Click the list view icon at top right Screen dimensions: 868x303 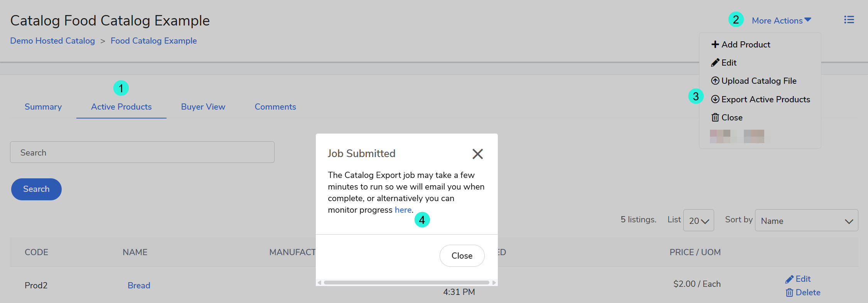click(x=849, y=20)
